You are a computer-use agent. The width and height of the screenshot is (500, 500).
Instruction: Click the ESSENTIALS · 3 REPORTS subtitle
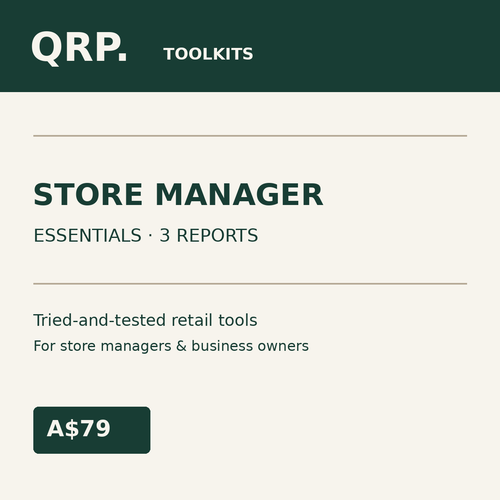tap(146, 235)
